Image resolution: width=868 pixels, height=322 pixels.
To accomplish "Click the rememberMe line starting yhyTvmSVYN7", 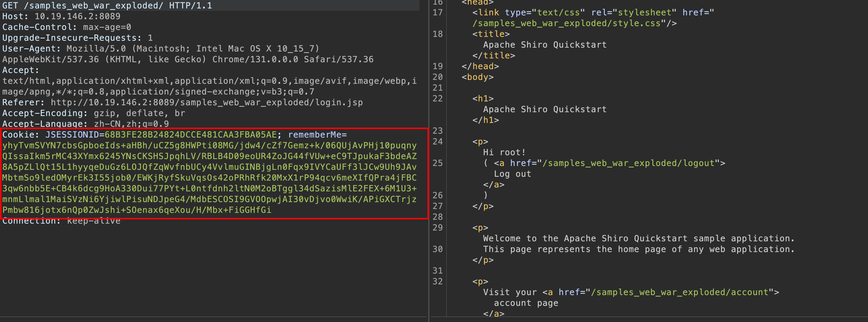I will click(209, 145).
